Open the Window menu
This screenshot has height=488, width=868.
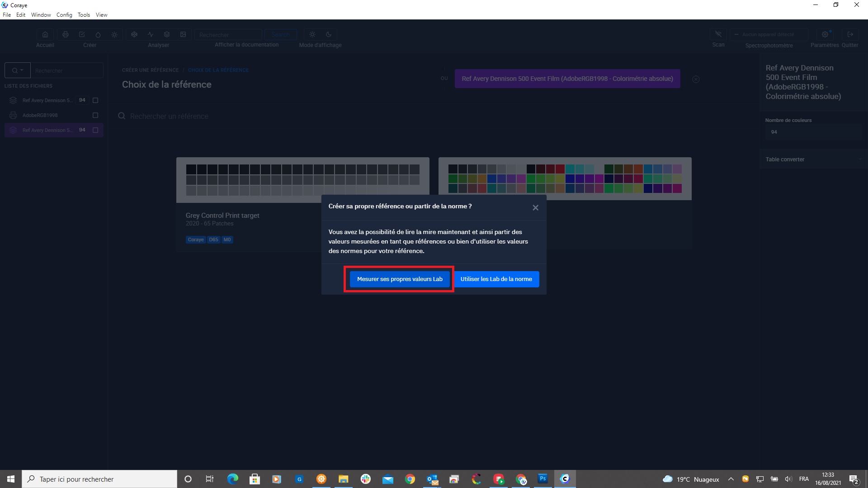(x=41, y=15)
